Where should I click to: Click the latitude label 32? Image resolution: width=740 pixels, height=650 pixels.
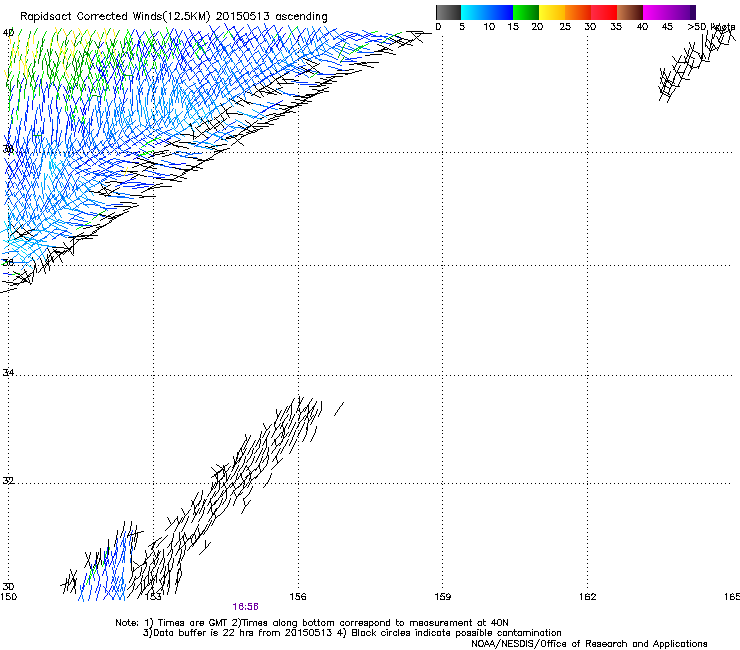8,481
